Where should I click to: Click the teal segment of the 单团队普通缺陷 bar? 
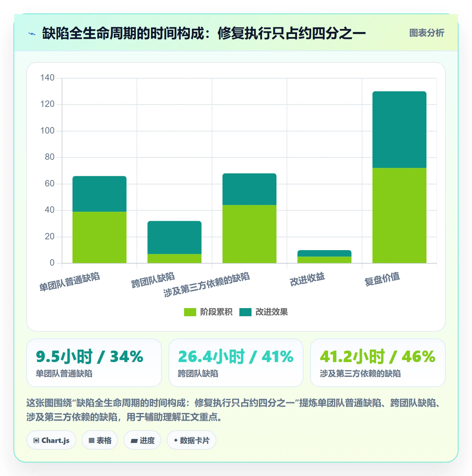[99, 194]
